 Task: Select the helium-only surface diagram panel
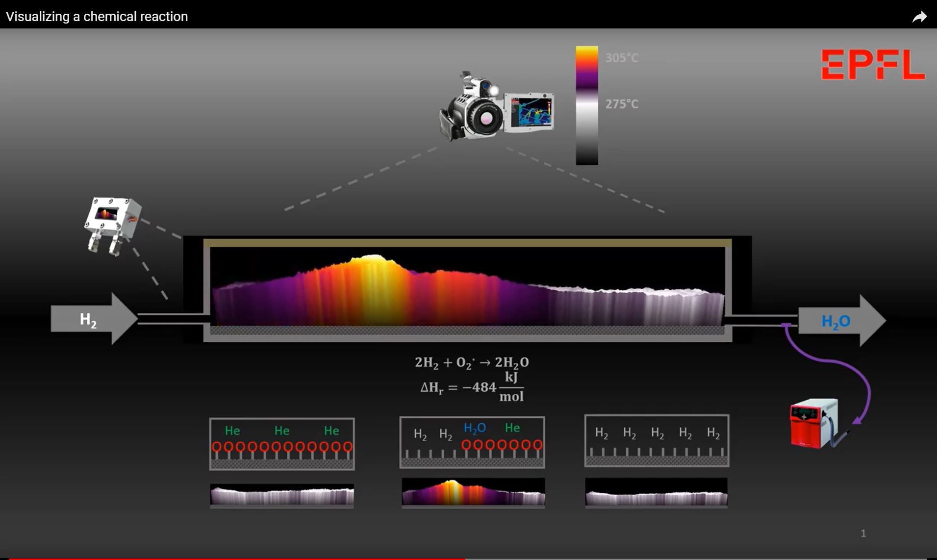tap(282, 444)
